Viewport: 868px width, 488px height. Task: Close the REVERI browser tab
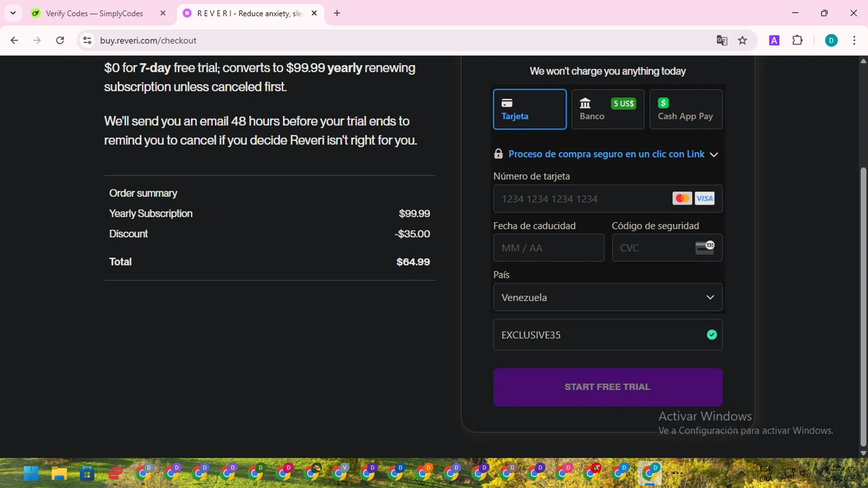click(314, 13)
